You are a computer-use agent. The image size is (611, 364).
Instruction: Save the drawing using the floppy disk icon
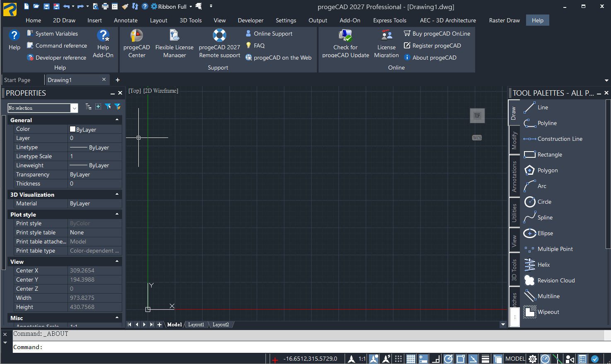pos(46,6)
